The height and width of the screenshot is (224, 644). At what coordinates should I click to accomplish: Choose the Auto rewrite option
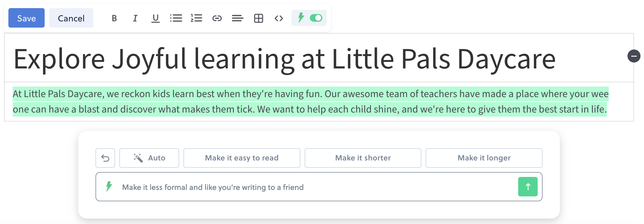point(149,158)
